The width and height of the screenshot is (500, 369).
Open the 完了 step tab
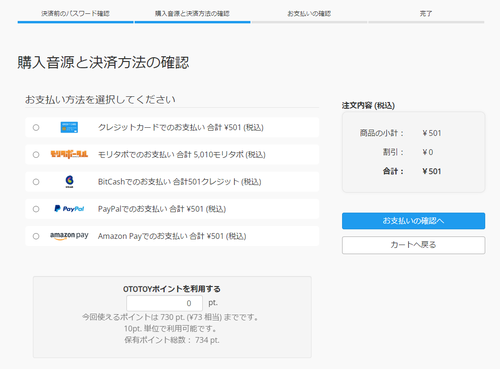426,14
